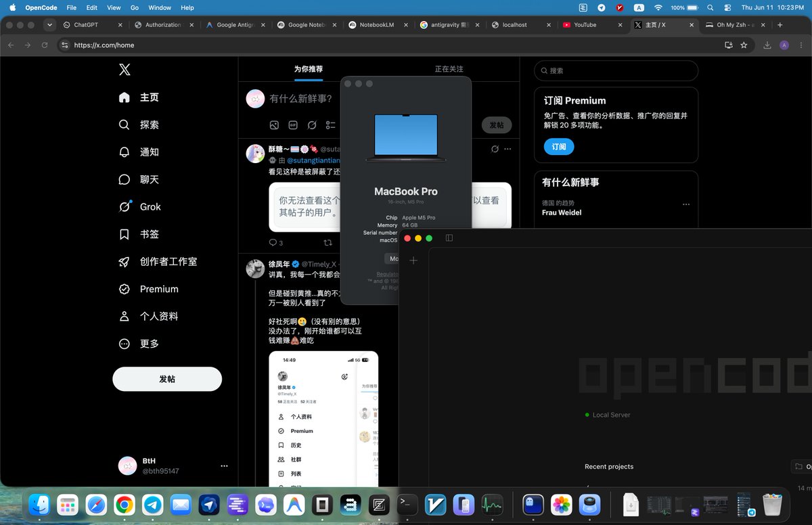Image resolution: width=812 pixels, height=525 pixels.
Task: Switch to the NotebookLM browser tab
Action: click(x=376, y=25)
